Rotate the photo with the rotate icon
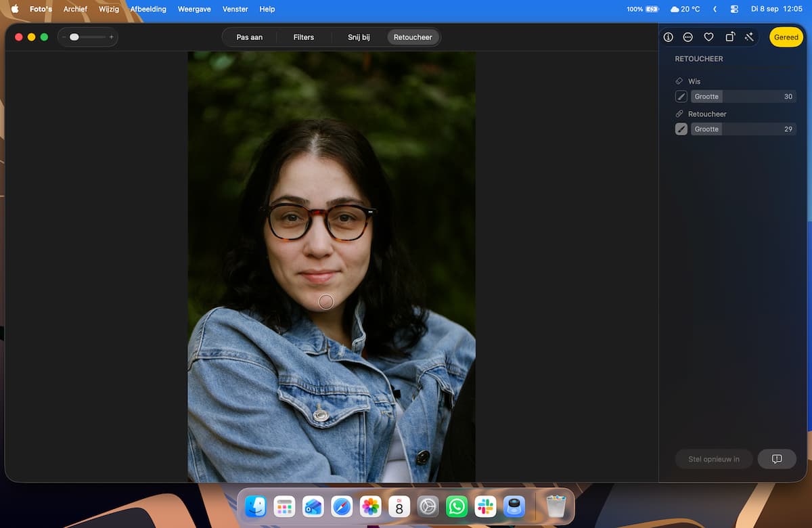 [729, 37]
